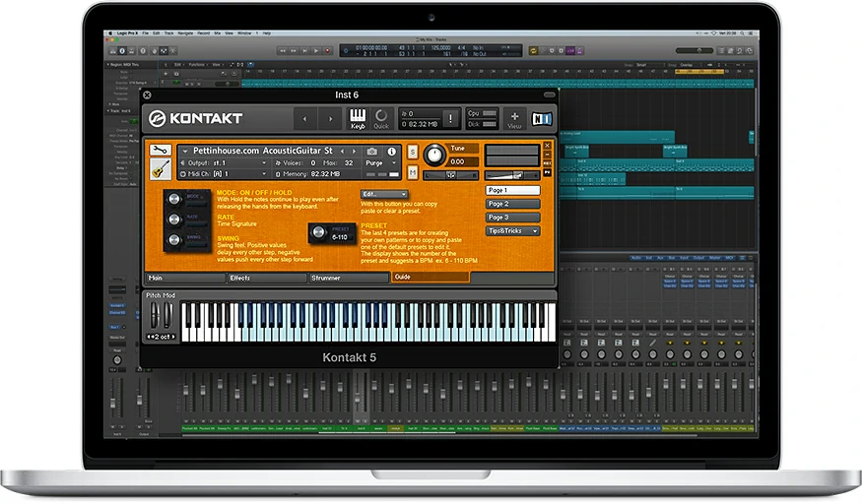
Task: Click the PRESET 6-110 knob
Action: (x=318, y=232)
